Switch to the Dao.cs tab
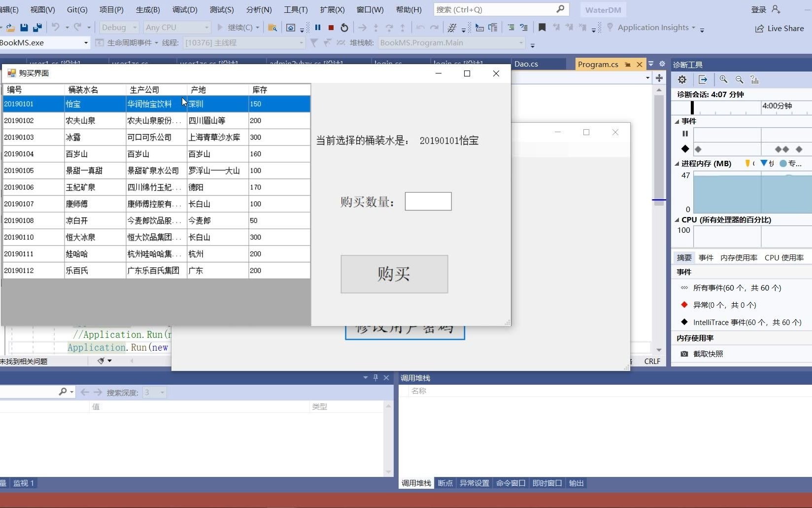812x508 pixels. [526, 64]
